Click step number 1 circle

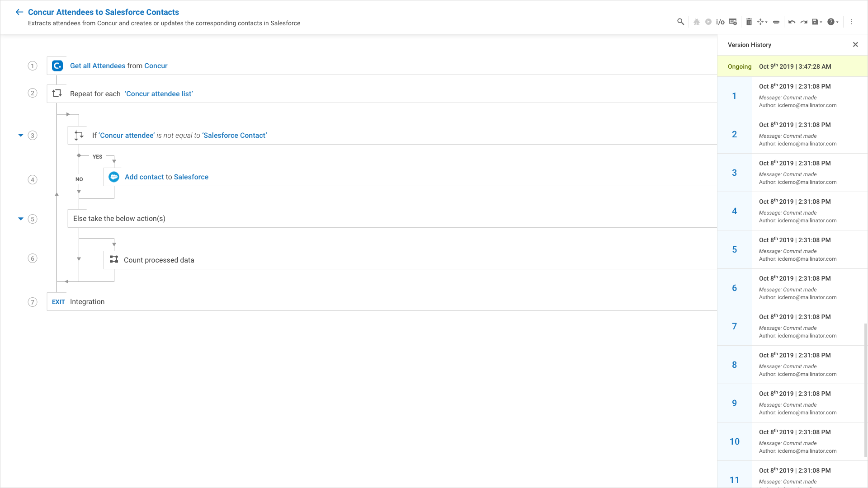click(33, 66)
